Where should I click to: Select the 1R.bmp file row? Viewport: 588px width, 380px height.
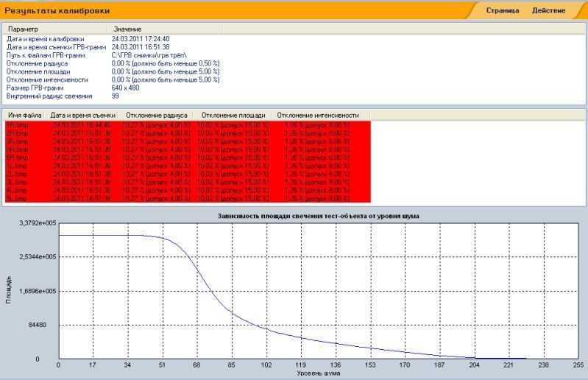(x=188, y=125)
